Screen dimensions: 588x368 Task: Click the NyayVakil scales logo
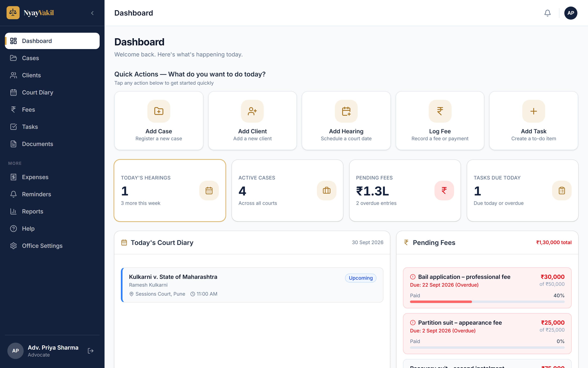point(13,13)
